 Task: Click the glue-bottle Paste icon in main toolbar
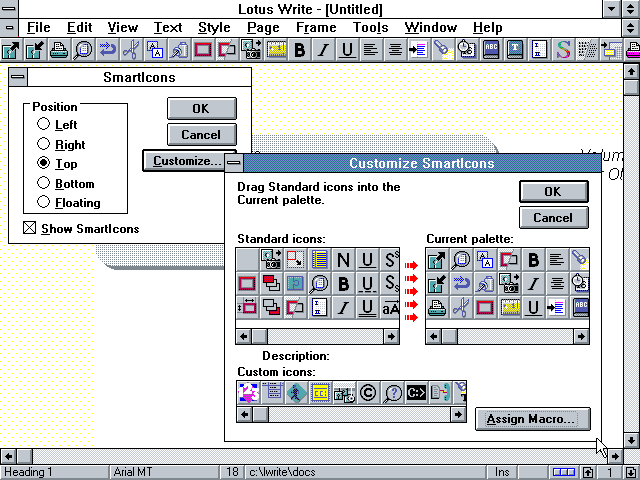[179, 50]
